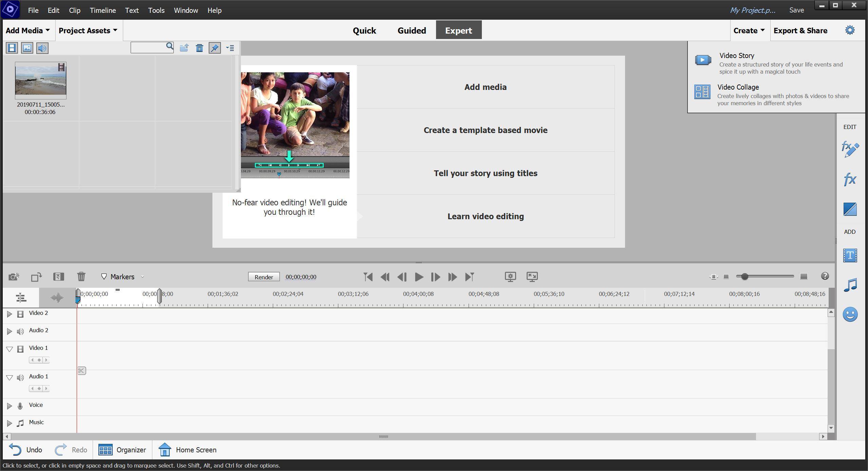The width and height of the screenshot is (868, 471).
Task: Click the scissors split clip icon
Action: tap(81, 371)
